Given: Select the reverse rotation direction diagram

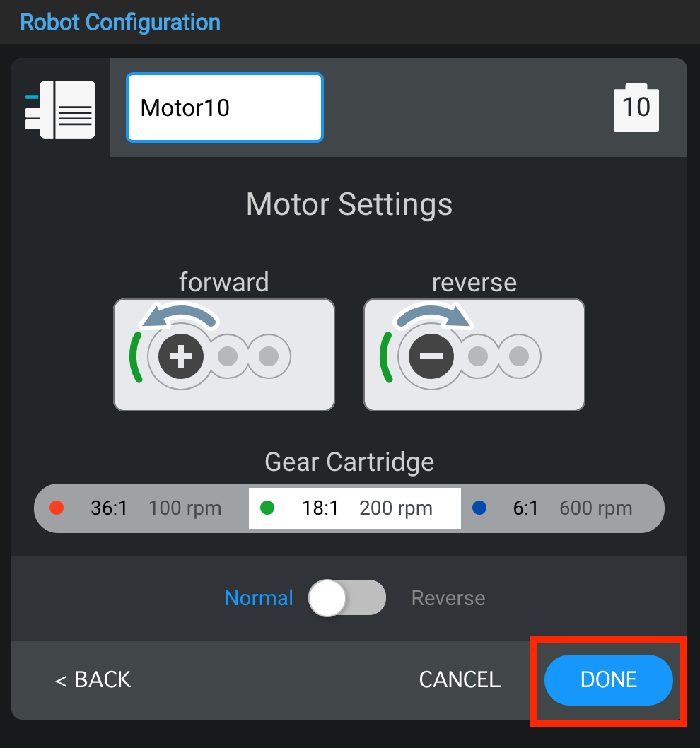Looking at the screenshot, I should 474,355.
